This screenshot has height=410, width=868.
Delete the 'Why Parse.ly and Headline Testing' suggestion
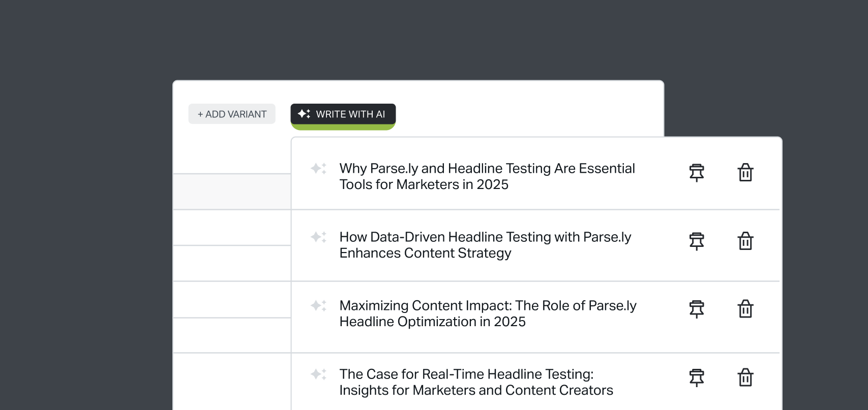(745, 173)
